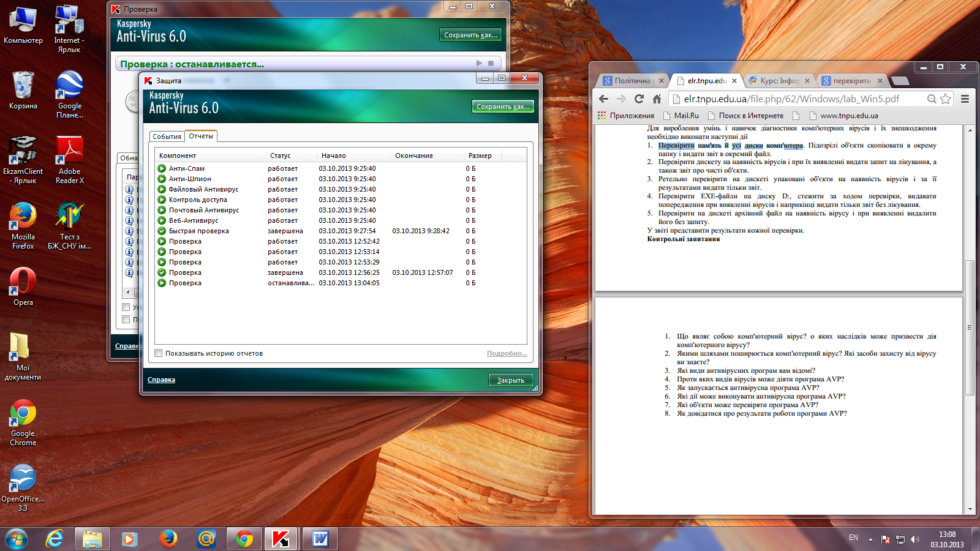Click the Windows Start button
This screenshot has width=980, height=551.
[x=17, y=539]
